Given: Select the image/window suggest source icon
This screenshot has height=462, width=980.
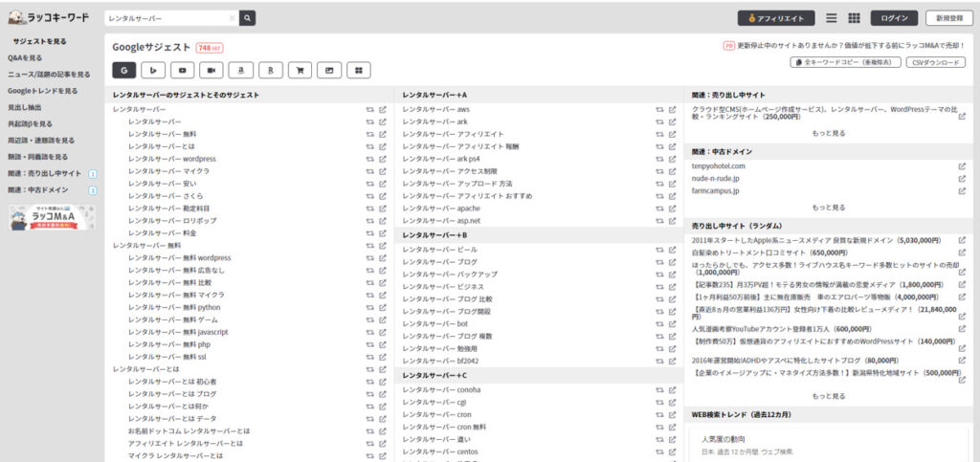Looking at the screenshot, I should [x=329, y=71].
